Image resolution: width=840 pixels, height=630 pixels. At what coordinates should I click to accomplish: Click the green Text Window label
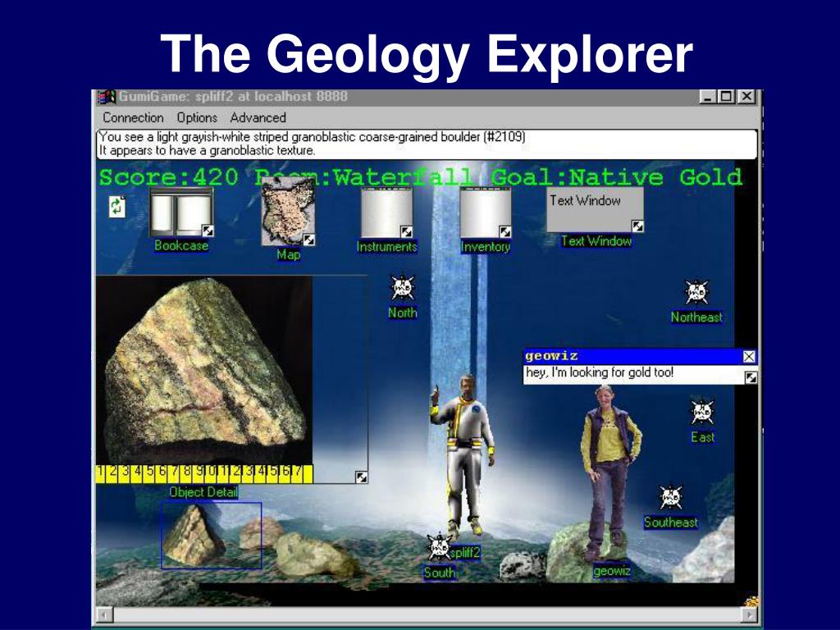(x=596, y=241)
